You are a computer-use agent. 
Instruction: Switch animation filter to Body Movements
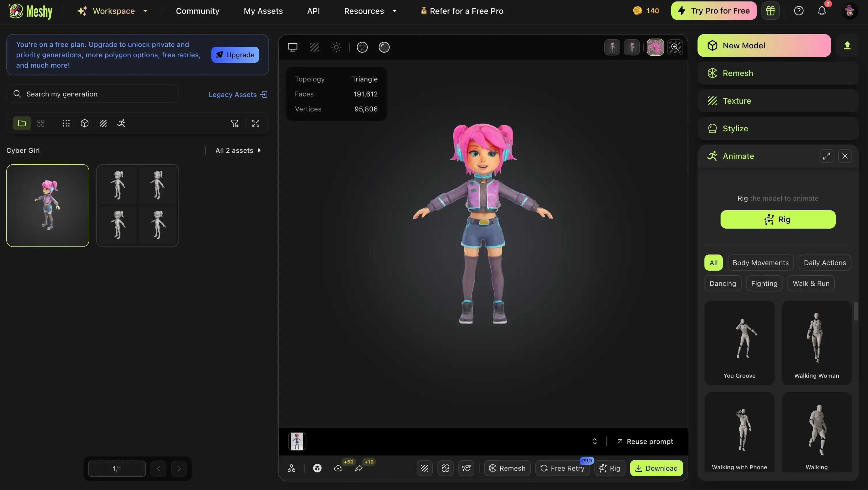(x=761, y=263)
